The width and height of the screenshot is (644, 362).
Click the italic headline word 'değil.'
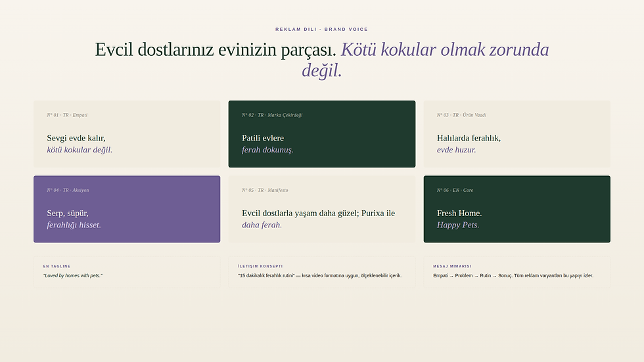pyautogui.click(x=321, y=70)
